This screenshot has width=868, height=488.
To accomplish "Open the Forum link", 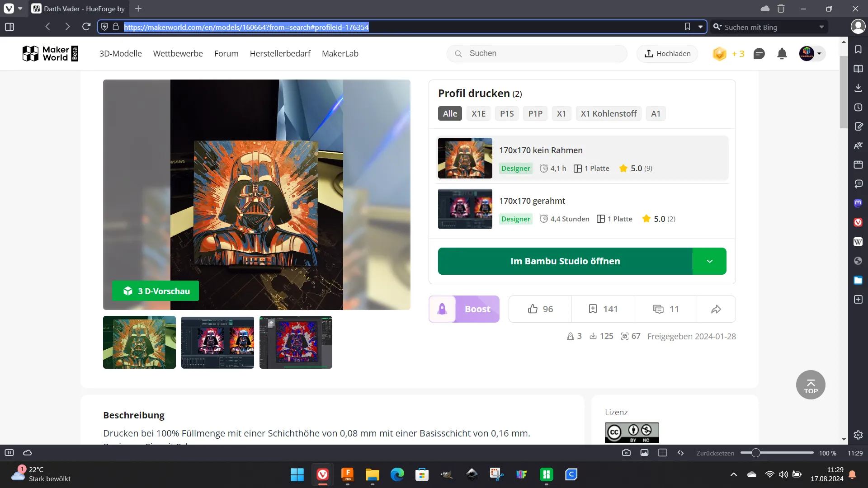I will 226,53.
